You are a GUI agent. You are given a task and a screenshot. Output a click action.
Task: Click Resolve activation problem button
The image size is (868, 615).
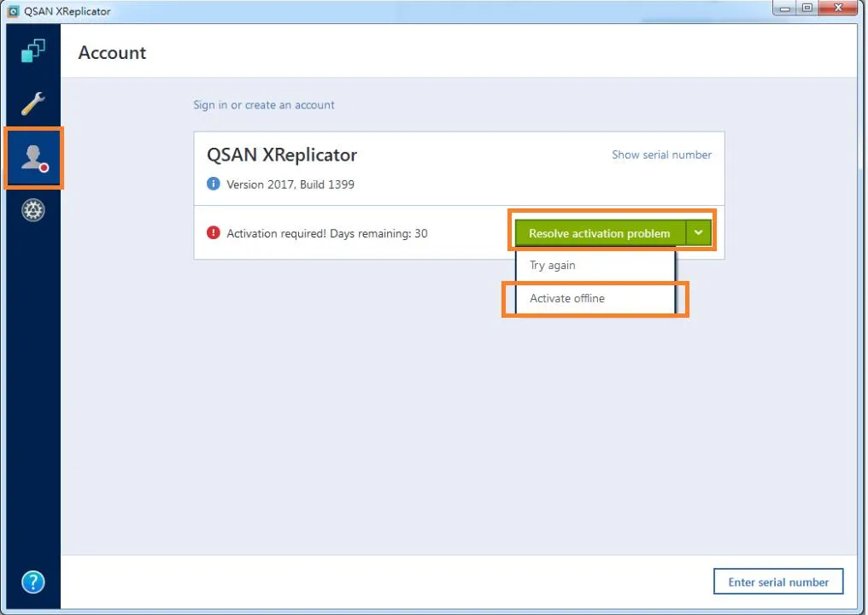(x=600, y=233)
